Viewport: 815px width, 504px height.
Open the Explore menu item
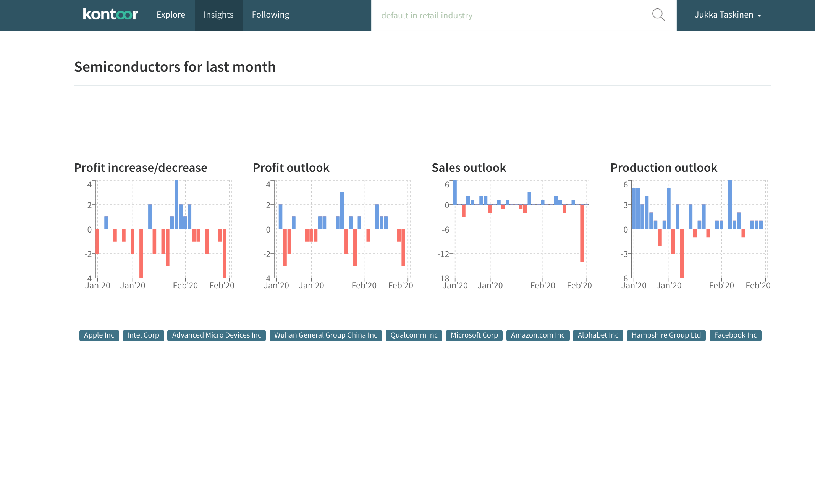tap(171, 15)
